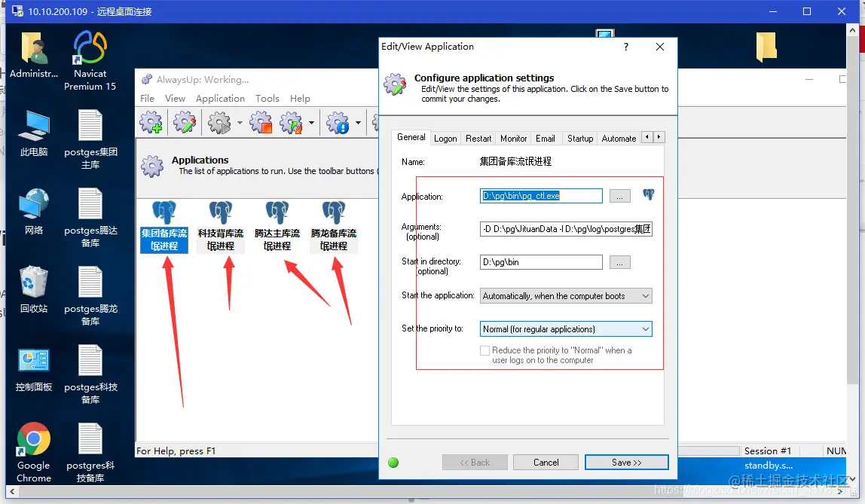The image size is (865, 504).
Task: Switch to the Restart tab
Action: point(478,139)
